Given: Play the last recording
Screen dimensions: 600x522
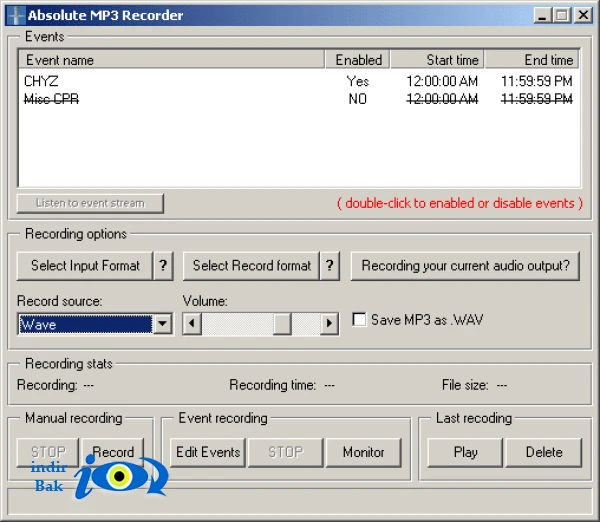Looking at the screenshot, I should click(465, 452).
